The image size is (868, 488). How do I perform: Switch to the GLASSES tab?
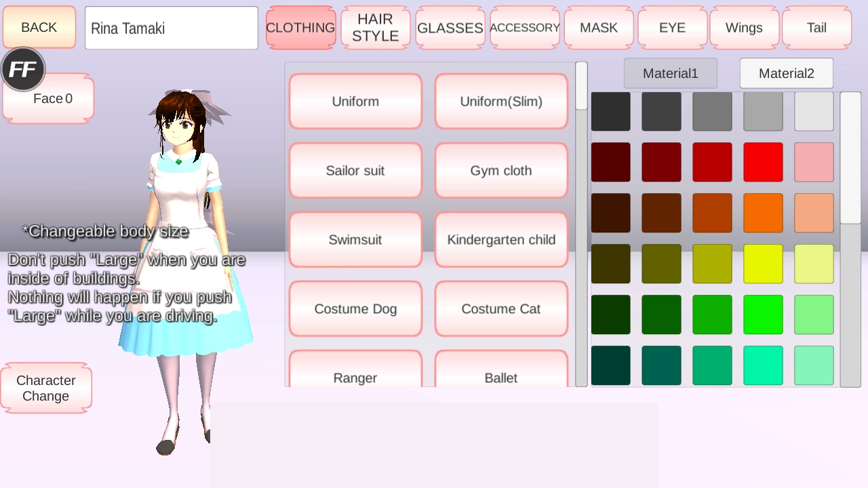pos(450,28)
